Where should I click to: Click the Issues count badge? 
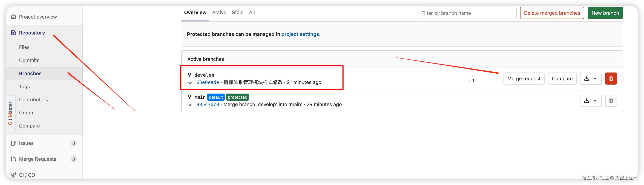coord(73,143)
